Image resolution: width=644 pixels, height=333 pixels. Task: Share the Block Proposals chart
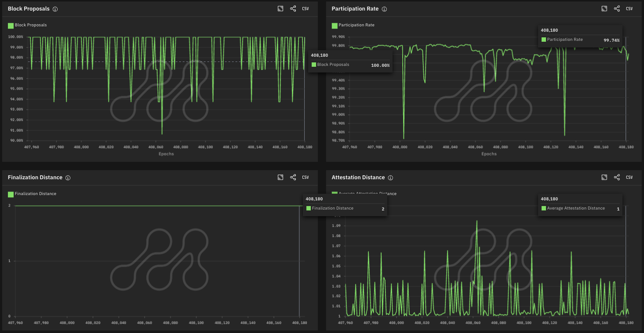[293, 9]
